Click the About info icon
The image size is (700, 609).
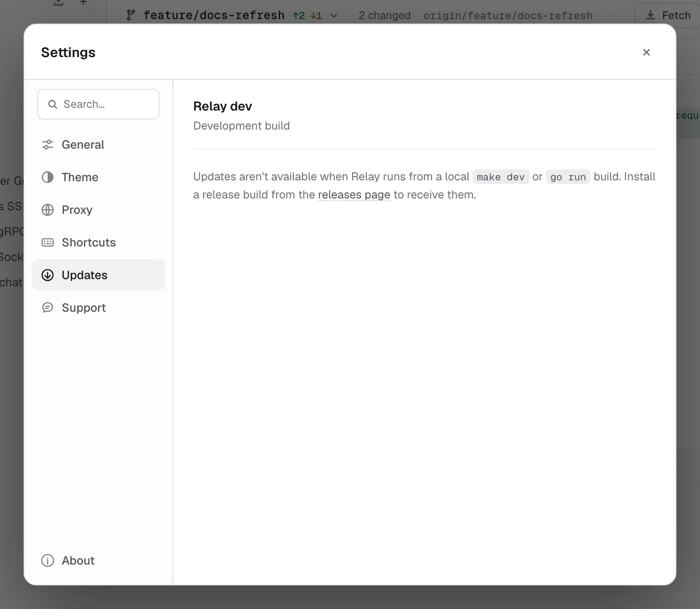click(48, 561)
